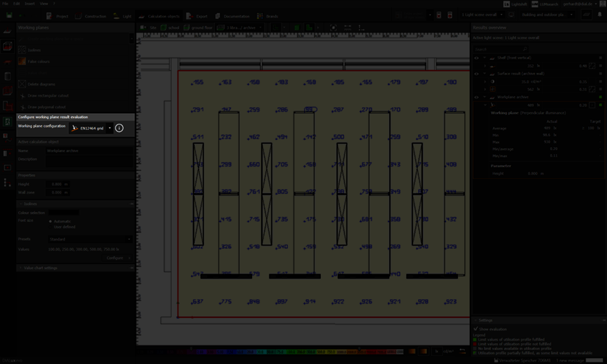Click the Configure button for isolines

tap(115, 258)
